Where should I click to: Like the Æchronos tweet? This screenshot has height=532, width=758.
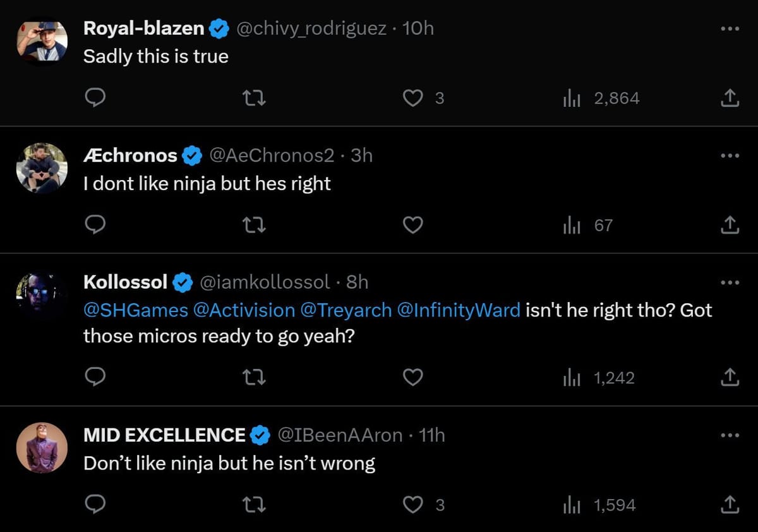point(413,225)
